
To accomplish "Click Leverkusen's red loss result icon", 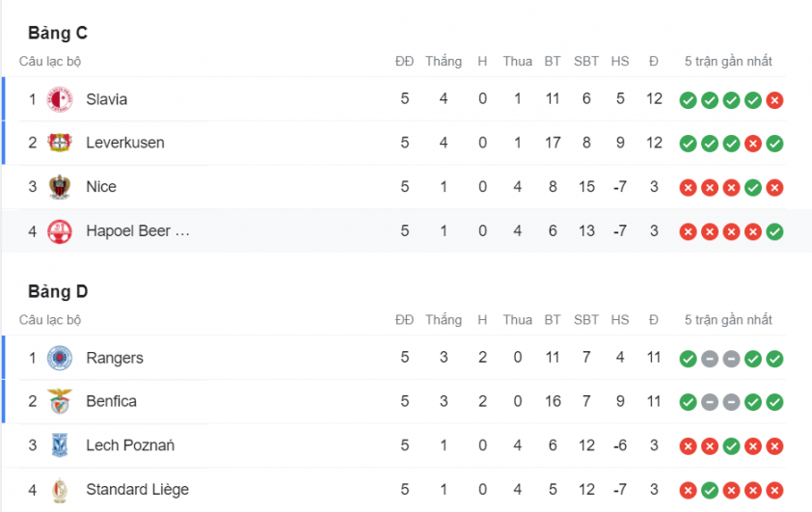I will pos(753,144).
